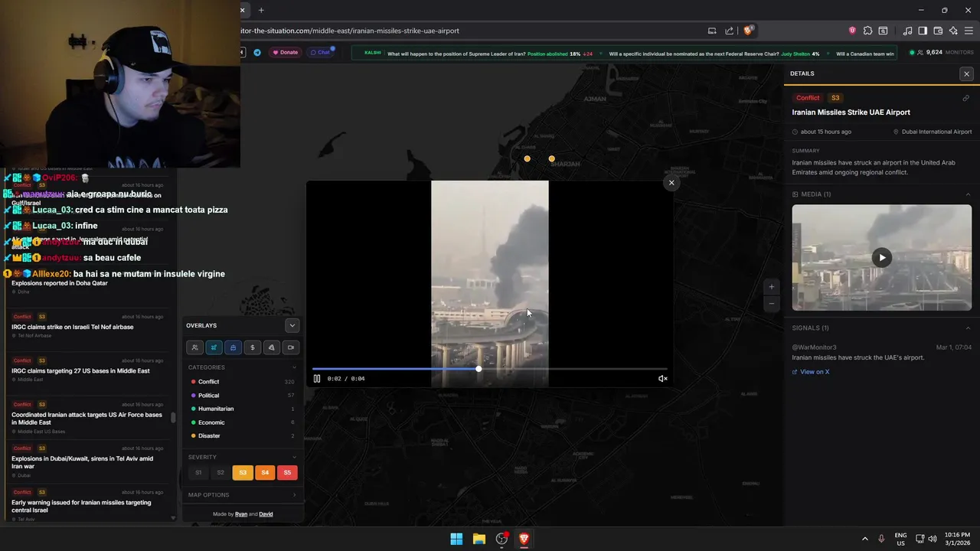Play the media thumbnail in Details panel
980x551 pixels.
tap(882, 258)
